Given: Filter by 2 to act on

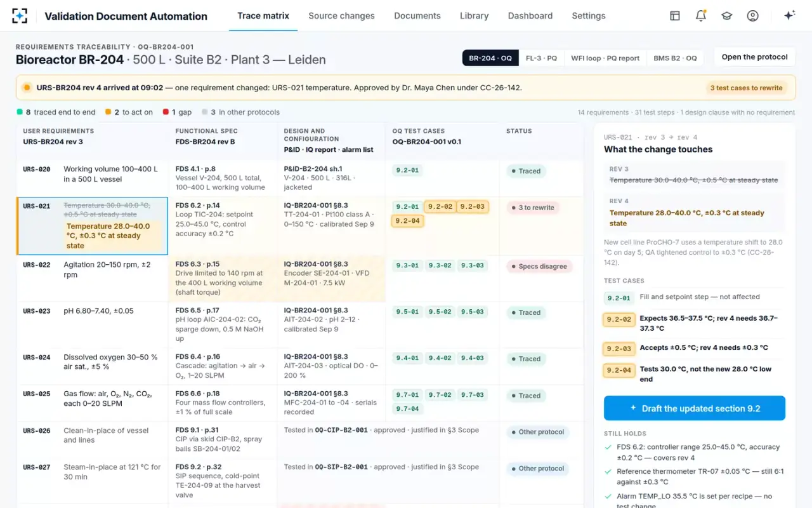Looking at the screenshot, I should coord(129,112).
